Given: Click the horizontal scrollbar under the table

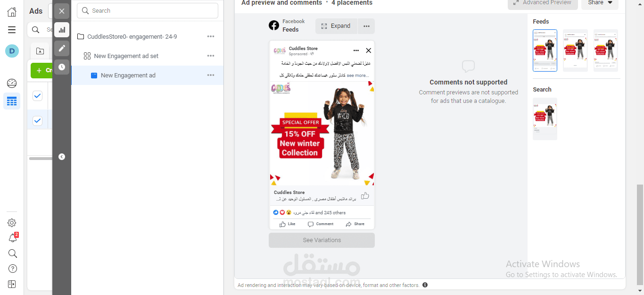Looking at the screenshot, I should pos(41,159).
